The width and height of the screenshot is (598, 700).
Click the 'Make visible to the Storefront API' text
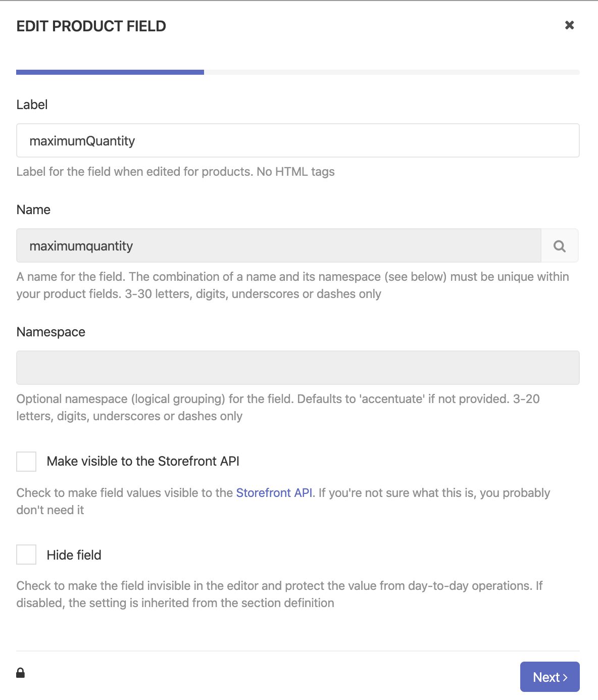tap(143, 461)
